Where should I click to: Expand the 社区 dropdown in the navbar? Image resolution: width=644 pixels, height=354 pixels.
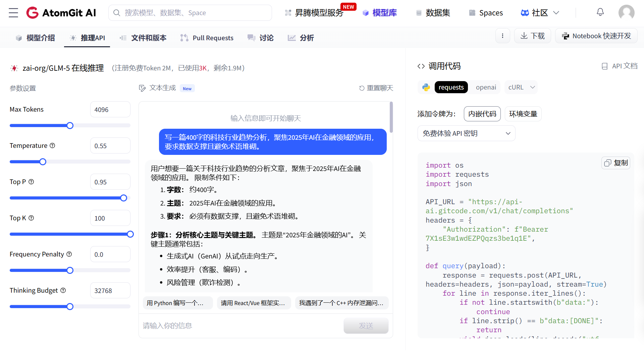click(556, 12)
